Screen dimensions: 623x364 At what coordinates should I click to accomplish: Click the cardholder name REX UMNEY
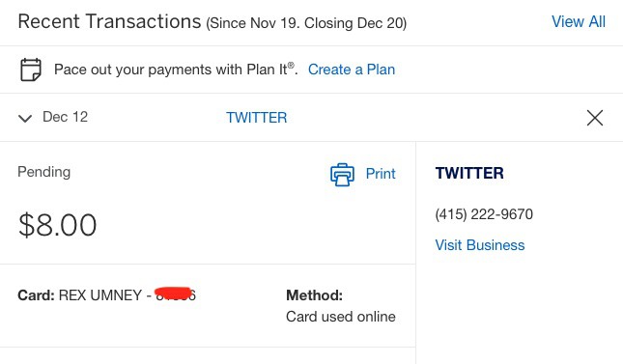tap(100, 295)
